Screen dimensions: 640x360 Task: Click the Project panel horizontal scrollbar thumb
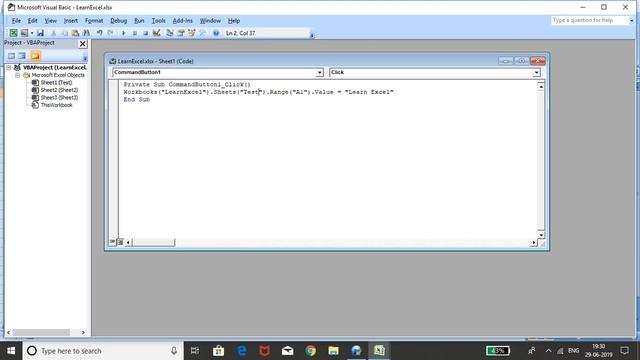(40, 332)
